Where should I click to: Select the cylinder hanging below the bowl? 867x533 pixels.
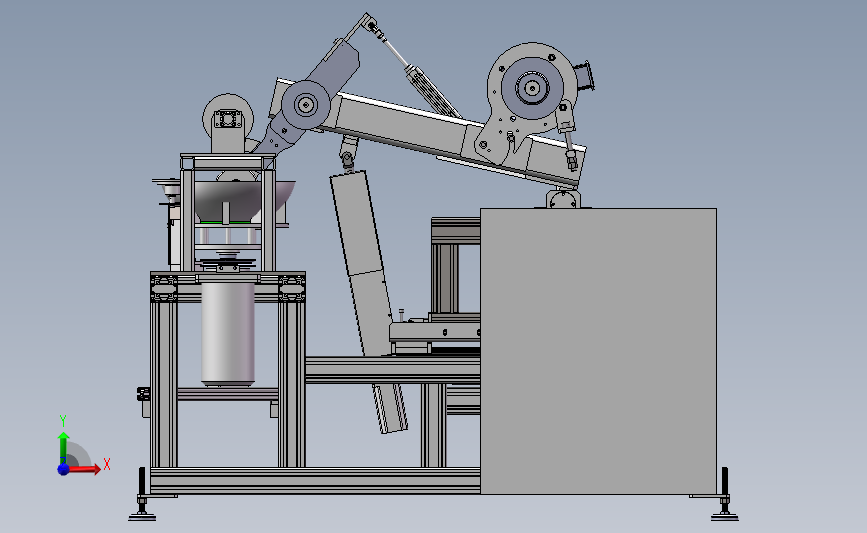228,333
